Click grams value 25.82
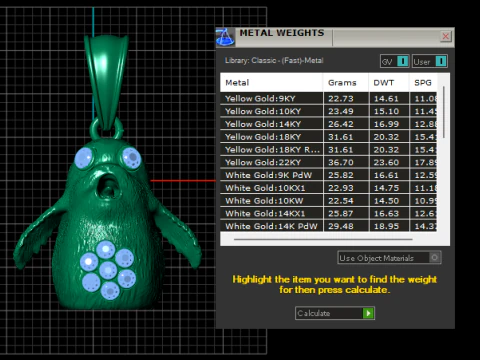Viewport: 480px width, 360px height. (341, 175)
